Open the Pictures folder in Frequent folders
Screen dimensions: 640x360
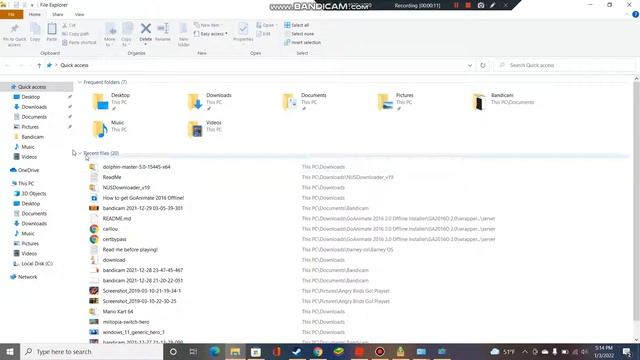tap(396, 102)
